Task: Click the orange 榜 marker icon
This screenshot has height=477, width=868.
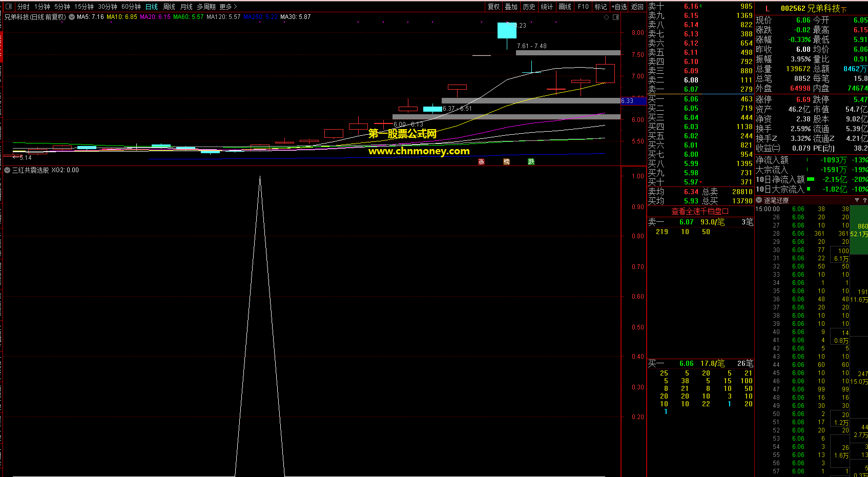Action: tap(506, 161)
